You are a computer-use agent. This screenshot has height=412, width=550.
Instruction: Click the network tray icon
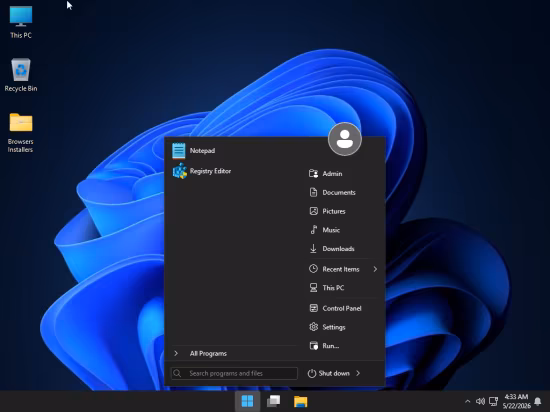(494, 401)
